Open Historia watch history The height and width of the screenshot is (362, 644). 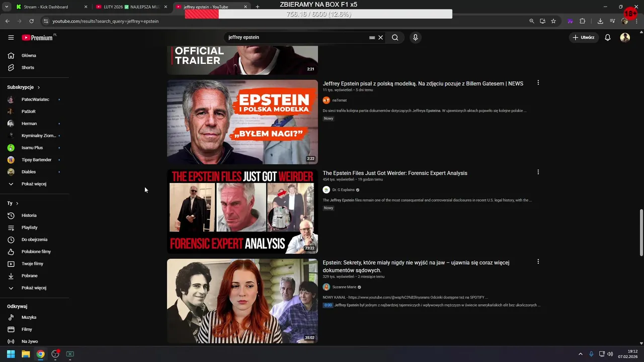(34, 215)
